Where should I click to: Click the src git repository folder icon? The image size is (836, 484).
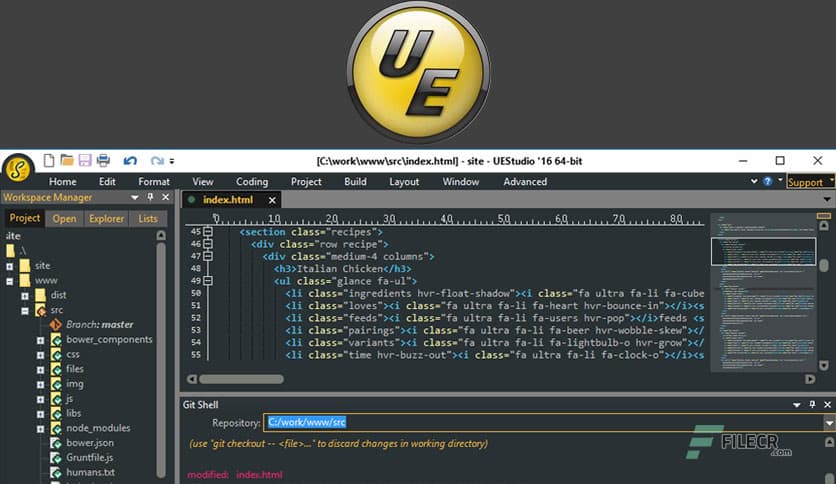(x=41, y=310)
